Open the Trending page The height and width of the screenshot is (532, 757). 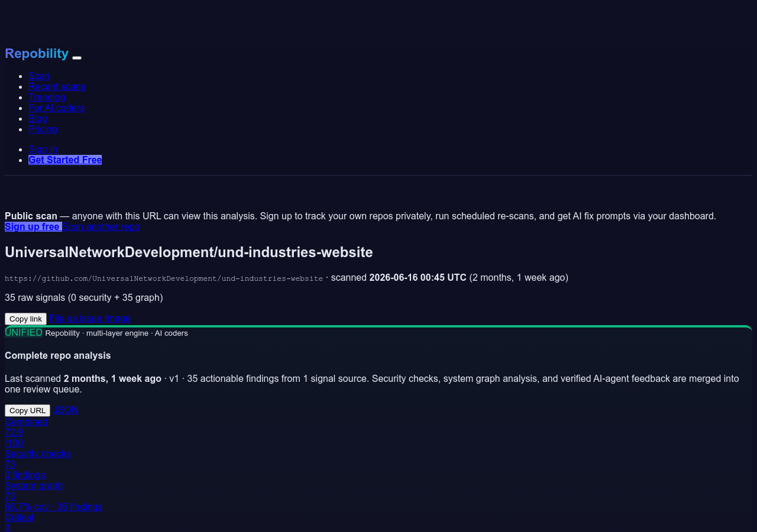[47, 97]
